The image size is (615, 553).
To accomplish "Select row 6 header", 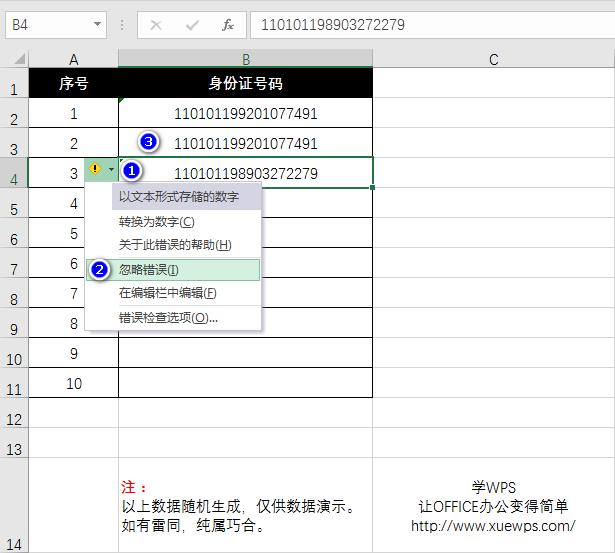I will (14, 233).
